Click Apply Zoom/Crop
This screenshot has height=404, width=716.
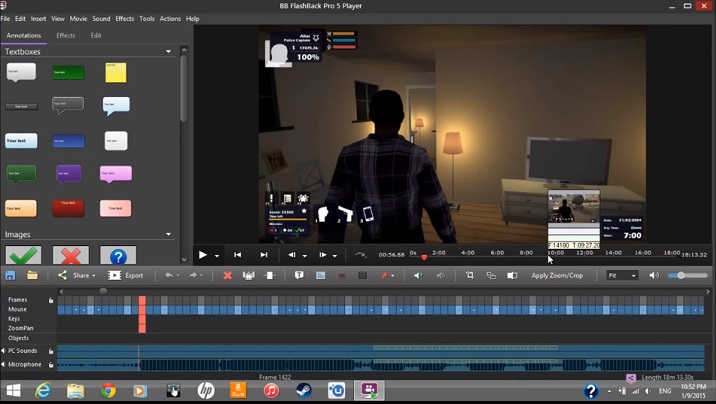(557, 275)
